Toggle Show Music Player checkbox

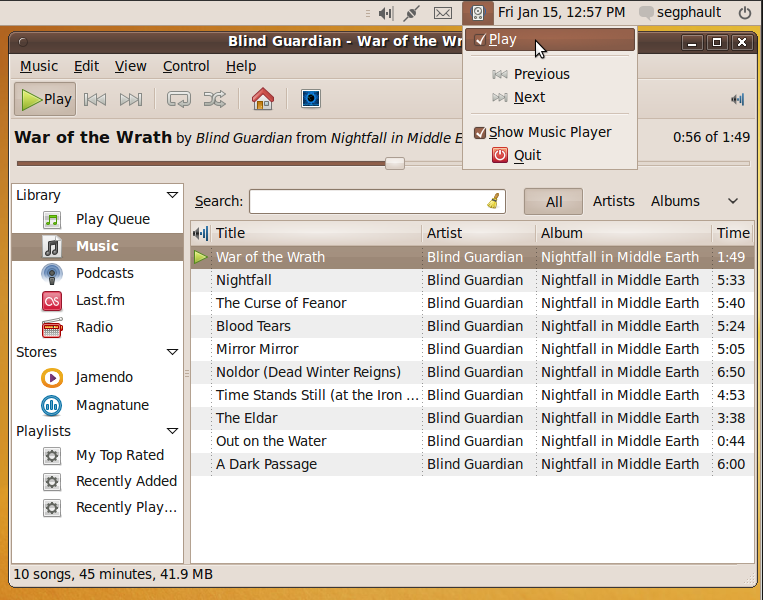click(480, 132)
